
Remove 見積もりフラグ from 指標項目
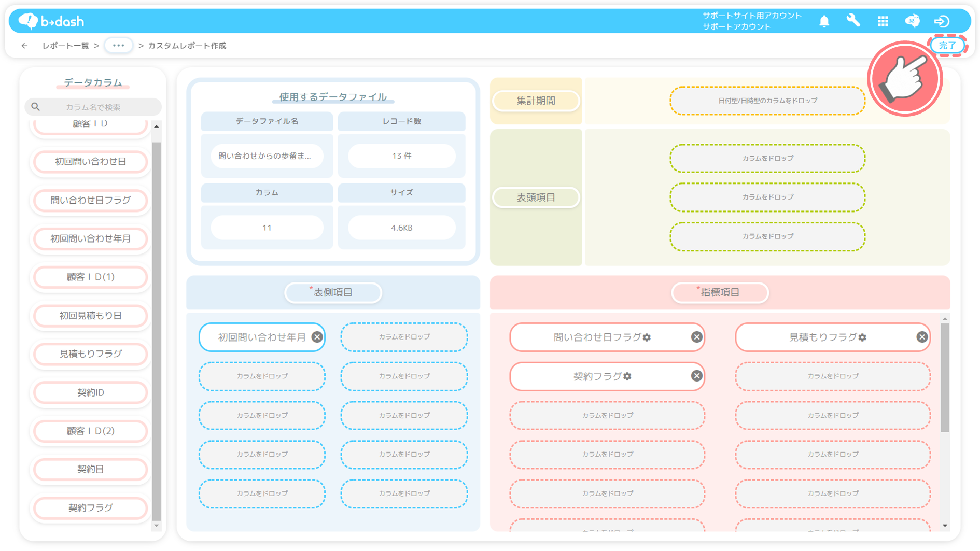[x=921, y=337]
